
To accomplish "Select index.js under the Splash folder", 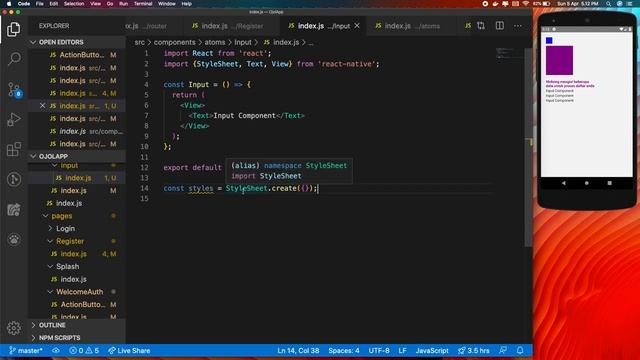I will tap(77, 279).
